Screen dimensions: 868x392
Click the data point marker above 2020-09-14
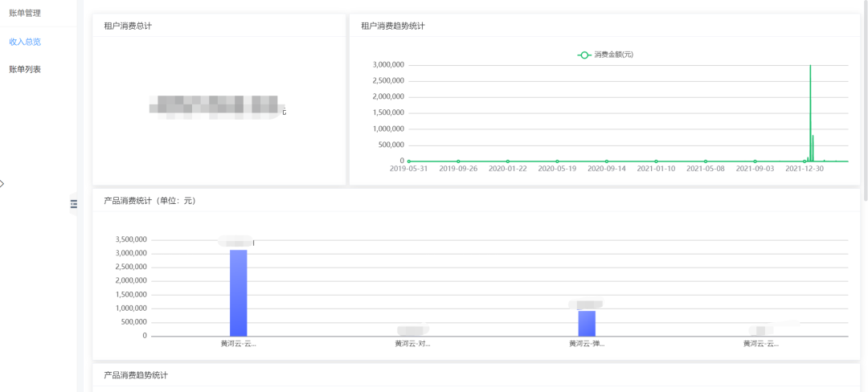click(607, 161)
